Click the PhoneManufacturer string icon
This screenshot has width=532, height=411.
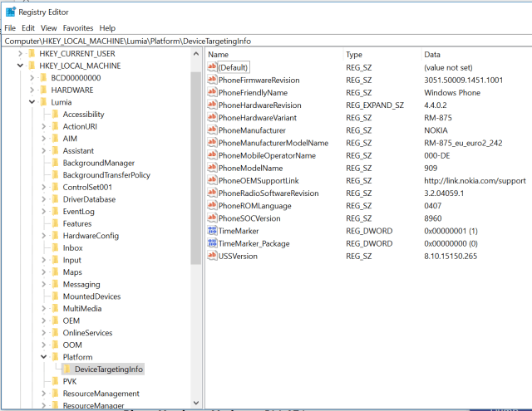pos(212,130)
